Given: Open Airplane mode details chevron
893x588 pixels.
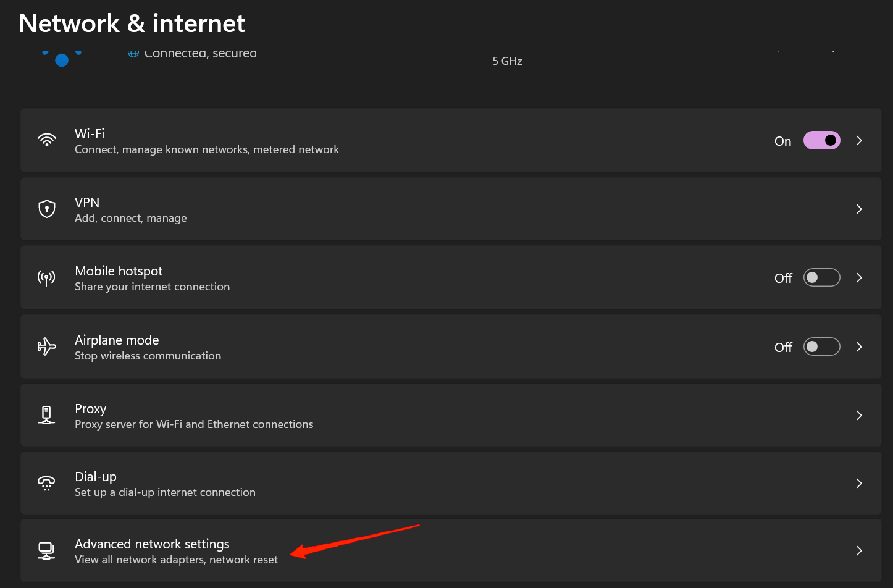Looking at the screenshot, I should coord(859,347).
